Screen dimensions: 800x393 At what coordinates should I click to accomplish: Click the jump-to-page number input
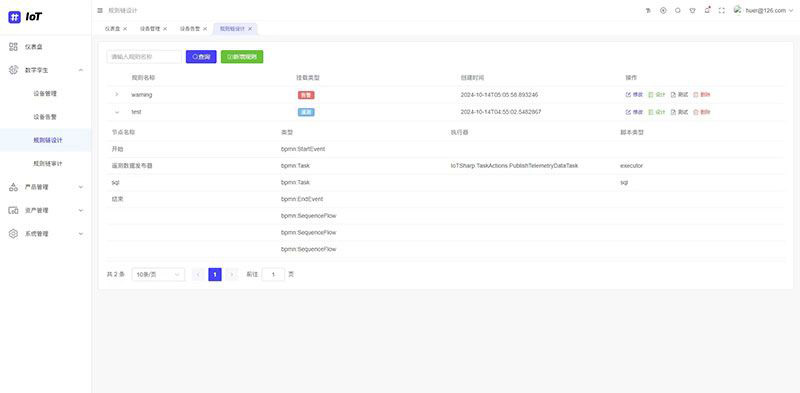click(273, 275)
